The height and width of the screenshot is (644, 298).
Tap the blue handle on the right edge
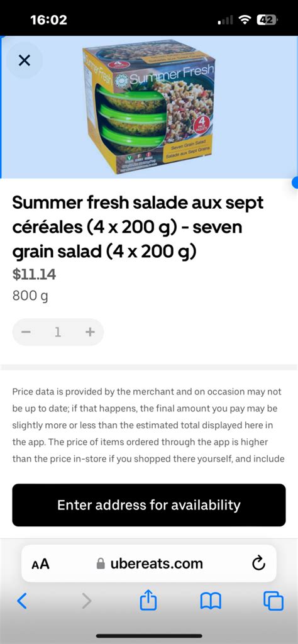[x=295, y=182]
